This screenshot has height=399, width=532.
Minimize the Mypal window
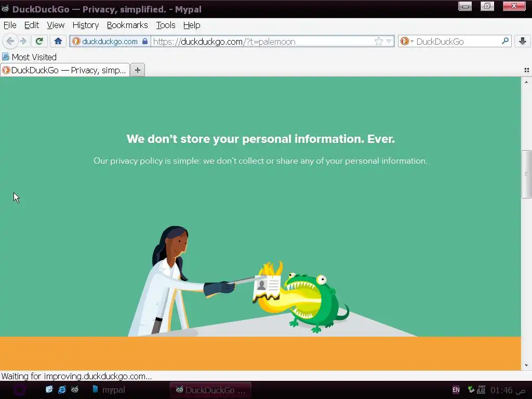[x=465, y=6]
